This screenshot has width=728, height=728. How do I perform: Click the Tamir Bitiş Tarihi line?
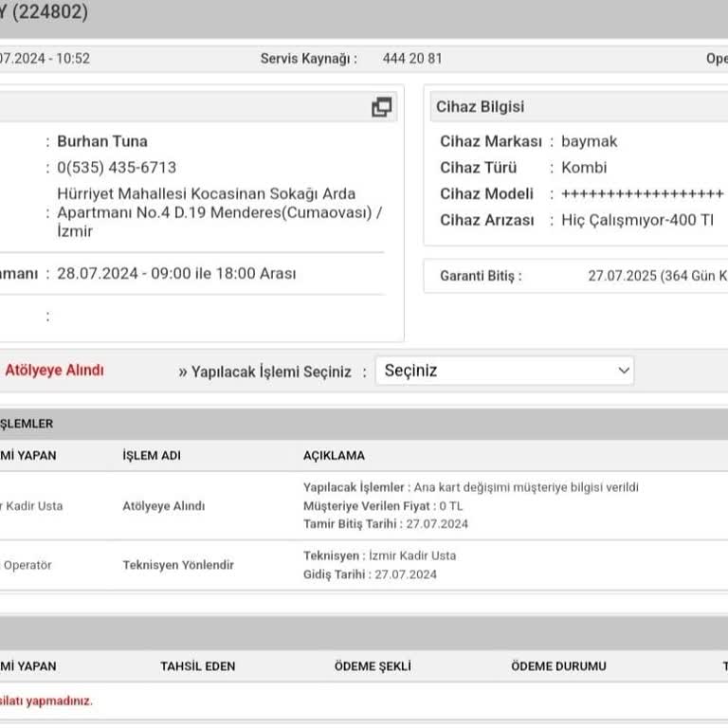[386, 524]
